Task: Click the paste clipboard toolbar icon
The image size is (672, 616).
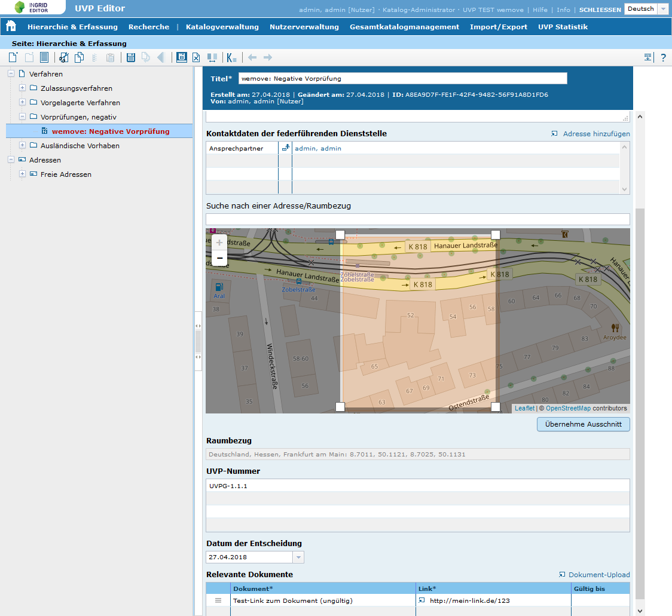Action: (110, 57)
